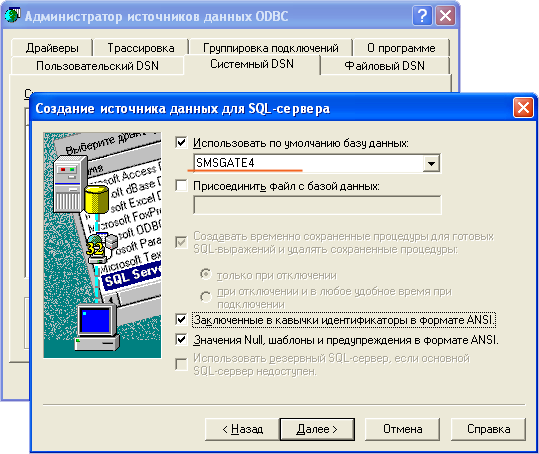
Task: Toggle ANSI Null values and warnings checkbox
Action: (181, 340)
